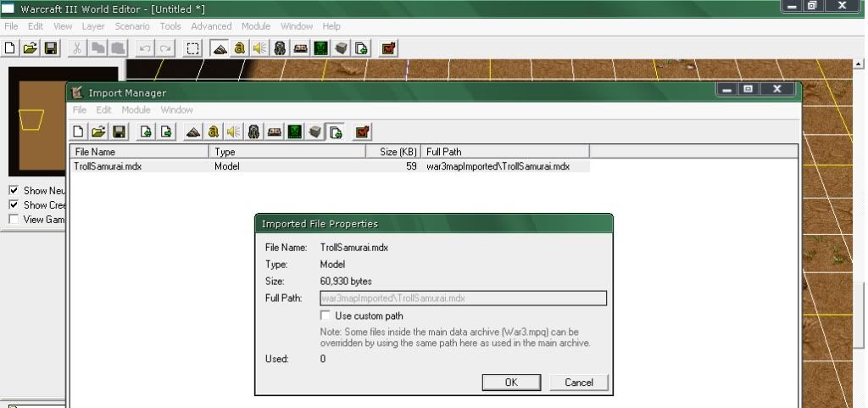Image resolution: width=868 pixels, height=408 pixels.
Task: Click the Undo arrow icon
Action: pos(144,48)
